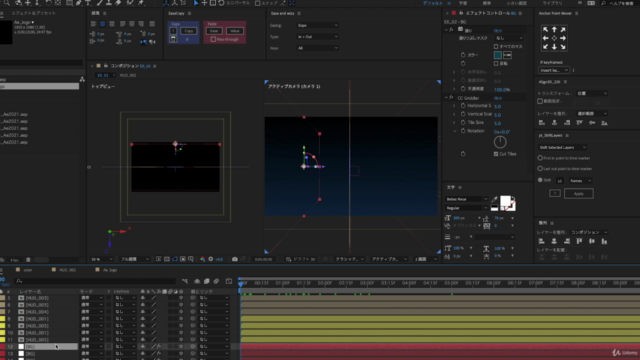Viewport: 640px width, 360px height.
Task: Click the EaseCopy Copy button
Action: [x=189, y=31]
